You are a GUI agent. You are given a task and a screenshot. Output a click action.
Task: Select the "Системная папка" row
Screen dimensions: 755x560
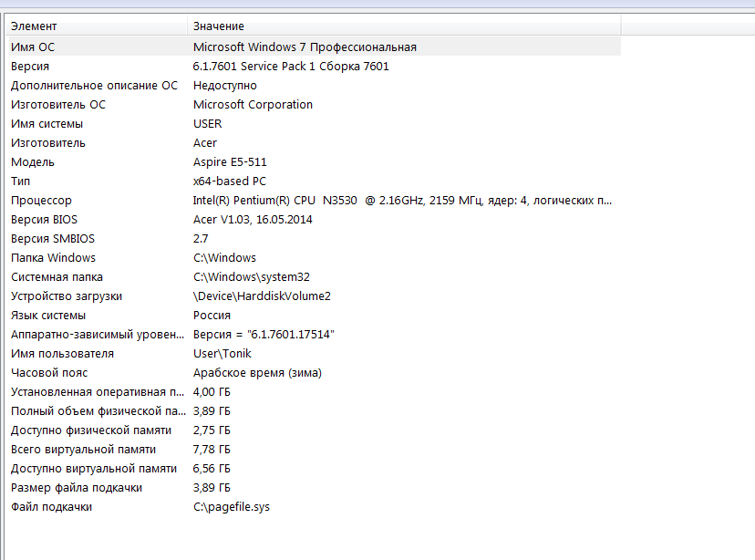pos(57,277)
